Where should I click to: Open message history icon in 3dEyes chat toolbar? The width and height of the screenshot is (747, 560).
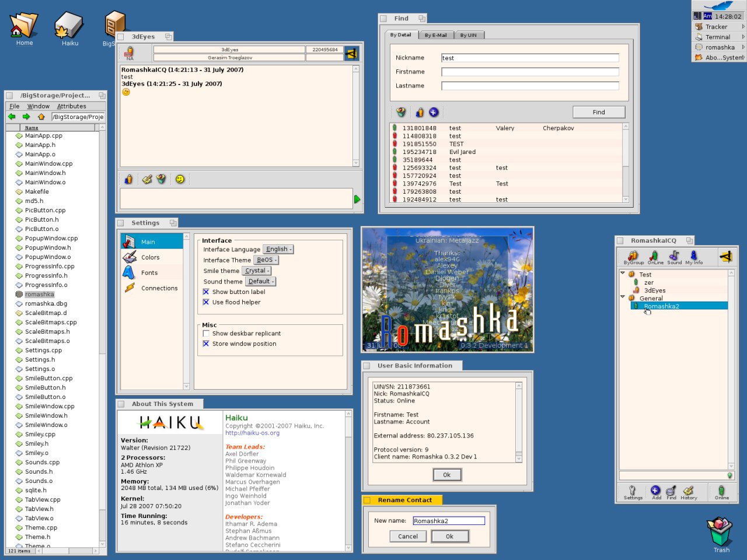(147, 179)
